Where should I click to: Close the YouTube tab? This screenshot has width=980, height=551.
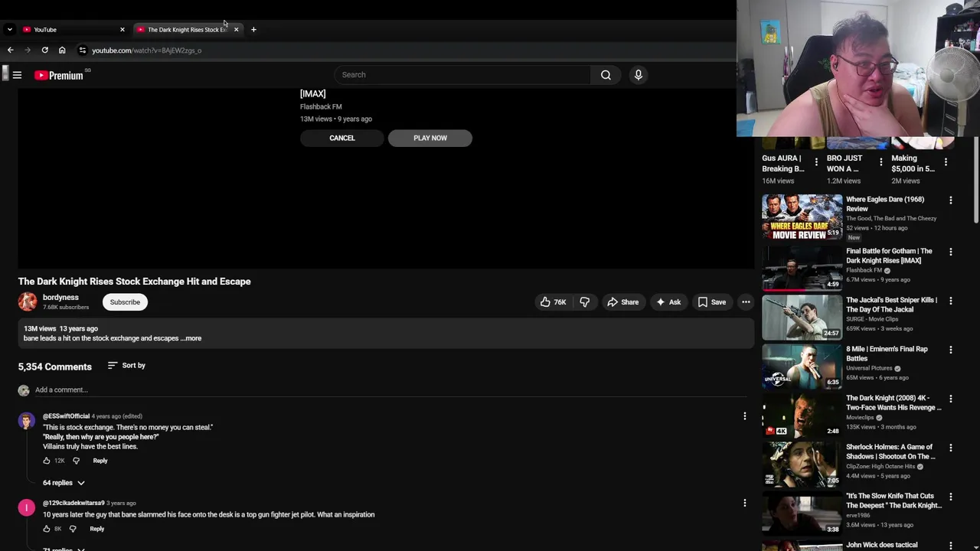point(122,29)
